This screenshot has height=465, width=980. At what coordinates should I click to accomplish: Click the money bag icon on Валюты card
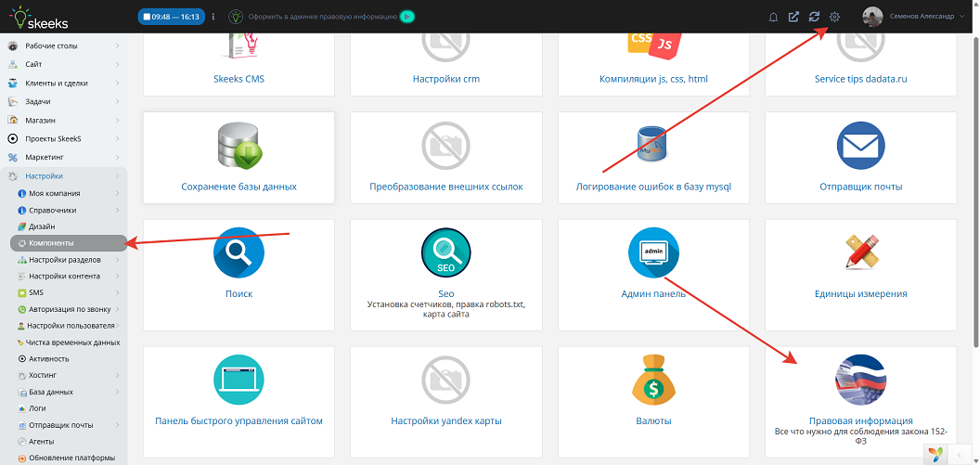[653, 380]
